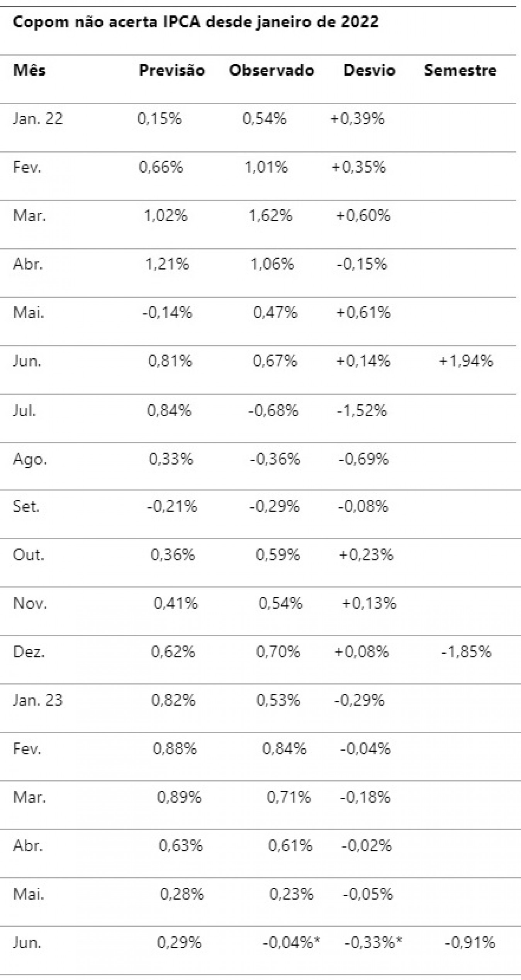Click the 0,88% forecast for Fev. 2023
Screen dimensions: 521x980
175,749
